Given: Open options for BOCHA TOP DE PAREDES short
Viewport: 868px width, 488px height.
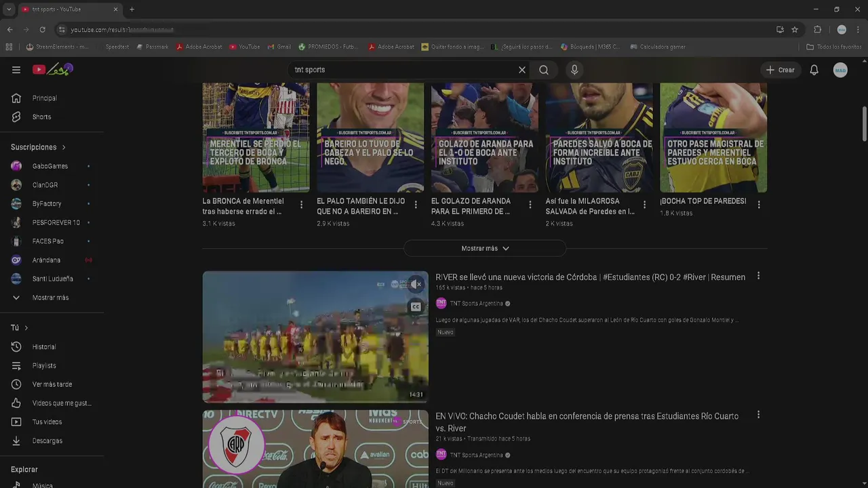Looking at the screenshot, I should pos(759,205).
